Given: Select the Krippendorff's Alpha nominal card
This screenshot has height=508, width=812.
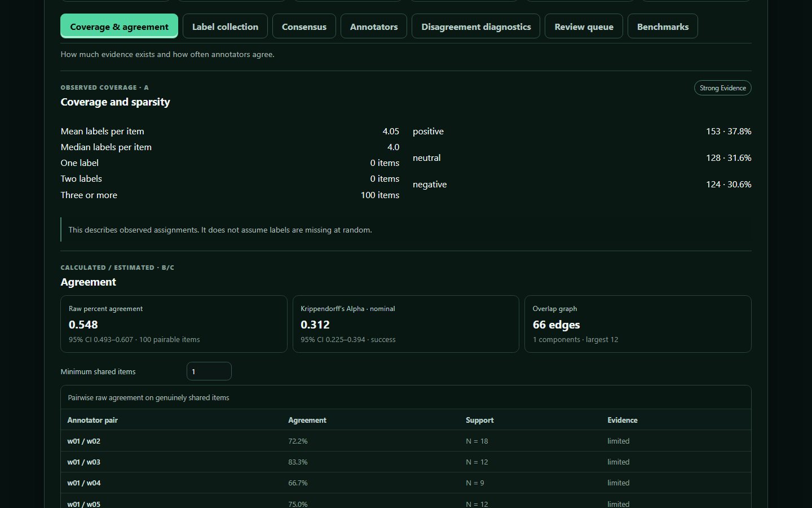Looking at the screenshot, I should point(405,324).
